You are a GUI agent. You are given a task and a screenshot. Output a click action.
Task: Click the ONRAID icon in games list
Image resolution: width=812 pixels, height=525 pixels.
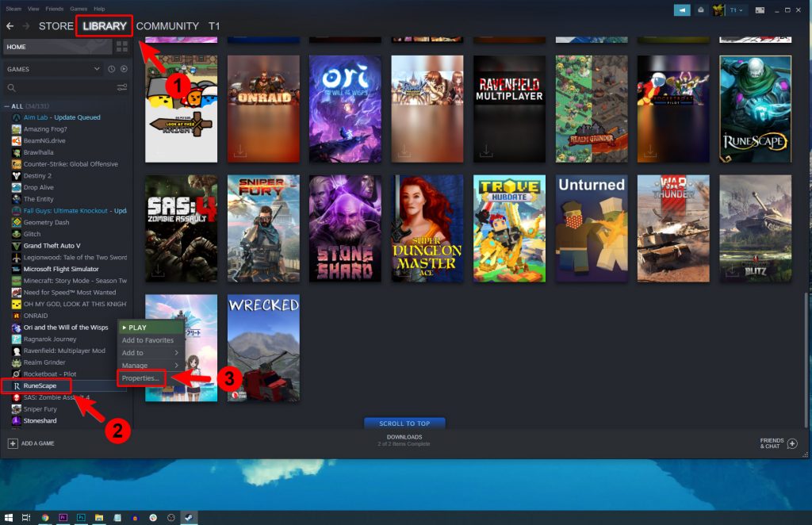pos(17,316)
